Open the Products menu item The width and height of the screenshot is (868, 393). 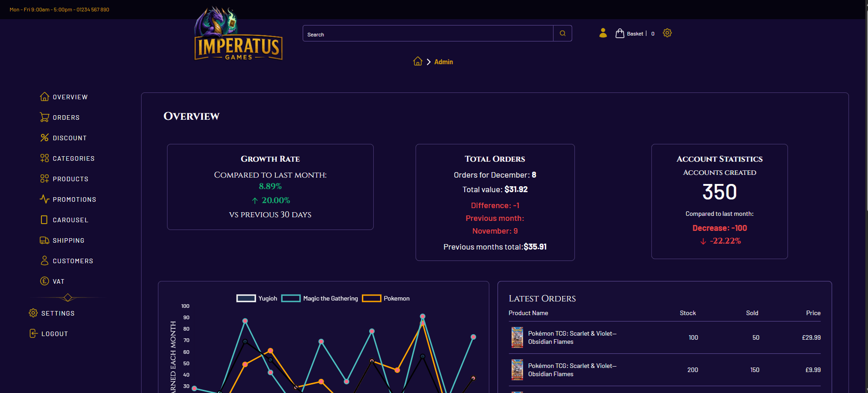click(x=71, y=179)
